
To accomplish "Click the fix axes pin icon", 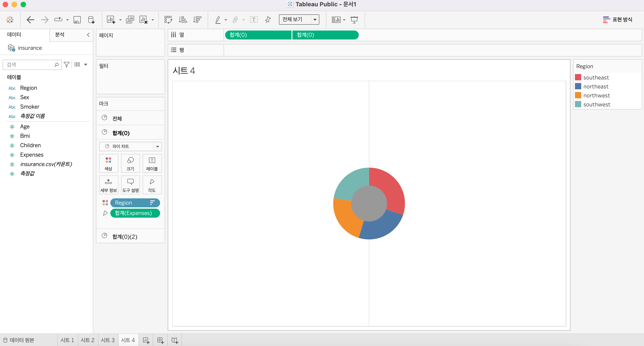I will point(268,20).
